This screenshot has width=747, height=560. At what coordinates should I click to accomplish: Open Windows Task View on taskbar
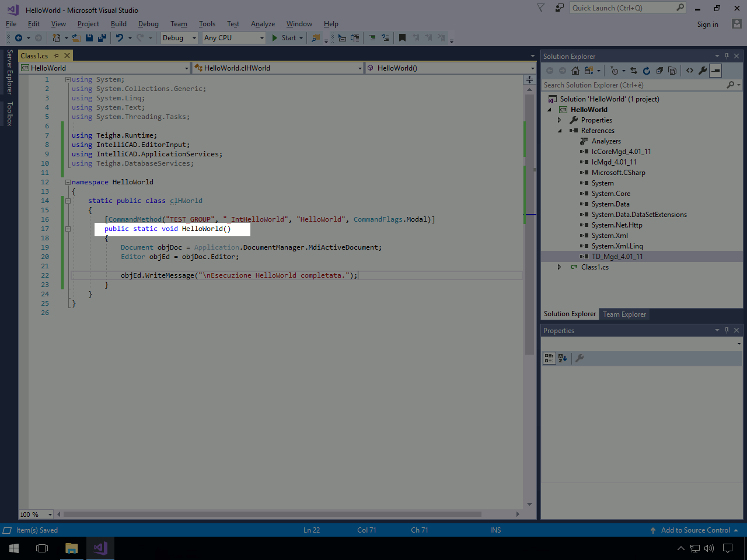[x=42, y=548]
